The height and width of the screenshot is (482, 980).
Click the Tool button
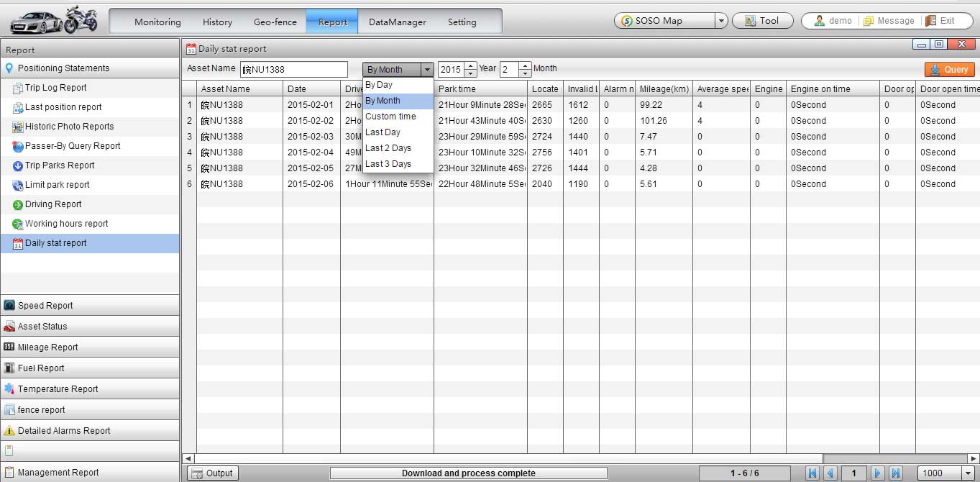coord(762,21)
